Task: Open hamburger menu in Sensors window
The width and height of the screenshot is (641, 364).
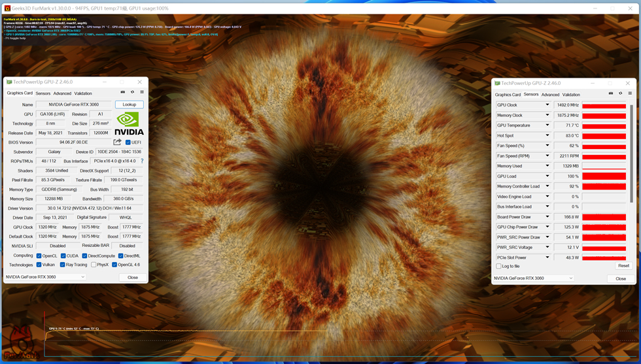Action: coord(630,93)
